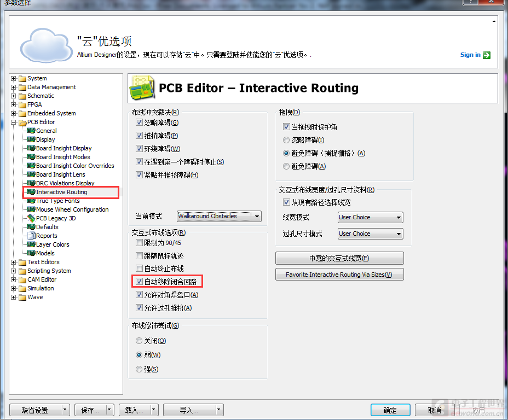
Task: Click the Interactive Routing page icon
Action: (x=31, y=192)
